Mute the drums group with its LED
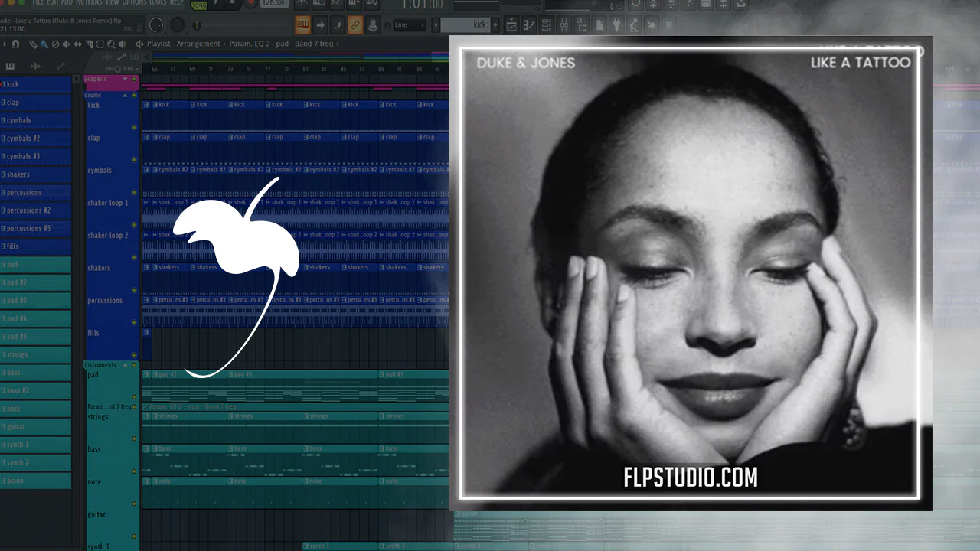This screenshot has height=551, width=980. pos(135,96)
